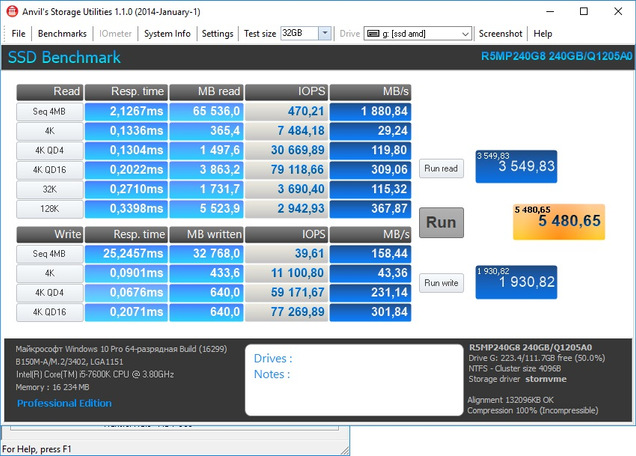The height and width of the screenshot is (456, 636).
Task: Minimize the Anvil's Storage Utilities window
Action: click(x=550, y=11)
